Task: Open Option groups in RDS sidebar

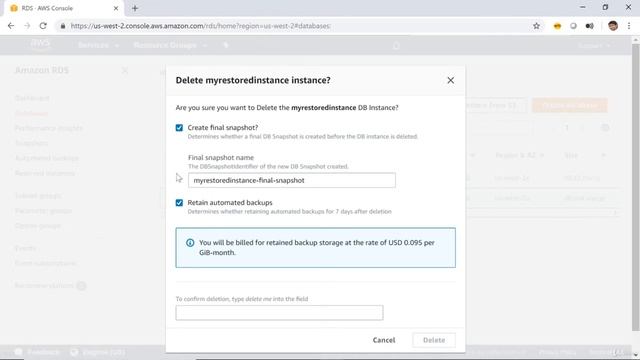Action: pos(38,226)
